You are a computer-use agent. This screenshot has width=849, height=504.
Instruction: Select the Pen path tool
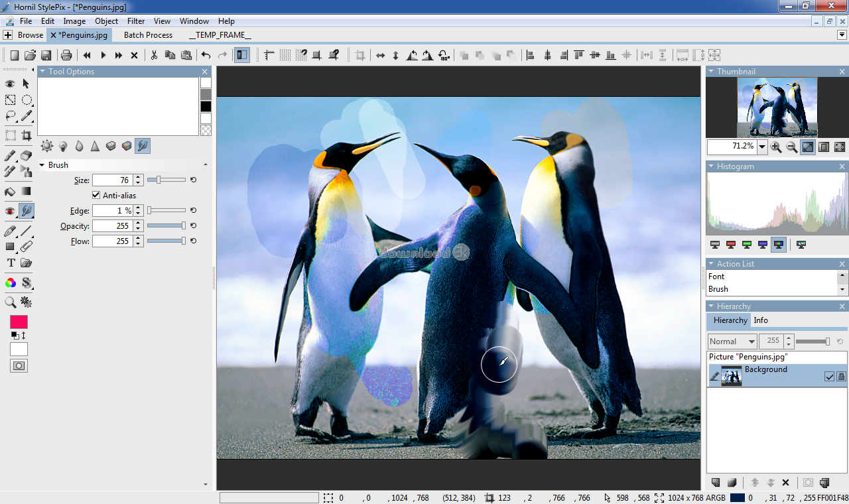(10, 231)
